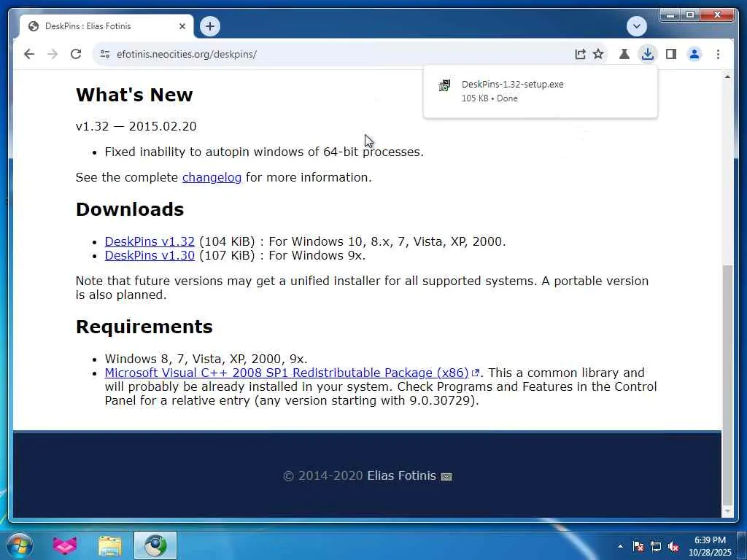Click the v1.32 — 2015.02.20 text
This screenshot has height=560, width=747.
[x=136, y=126]
